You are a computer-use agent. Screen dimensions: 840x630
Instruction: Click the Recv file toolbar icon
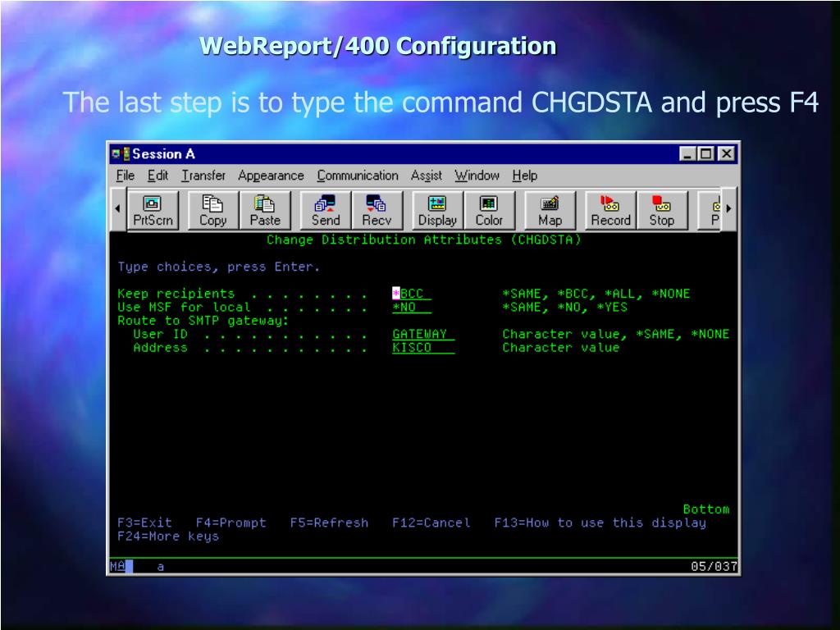point(377,211)
